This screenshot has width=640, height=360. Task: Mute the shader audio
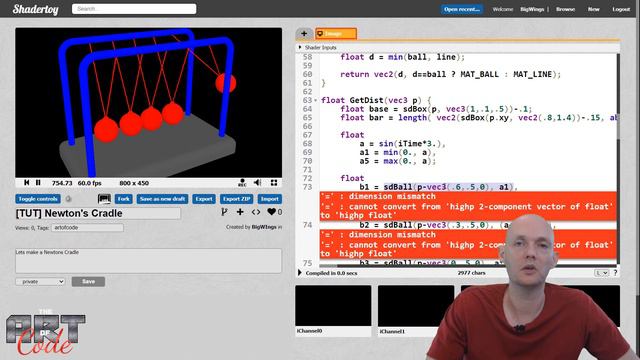pyautogui.click(x=258, y=183)
